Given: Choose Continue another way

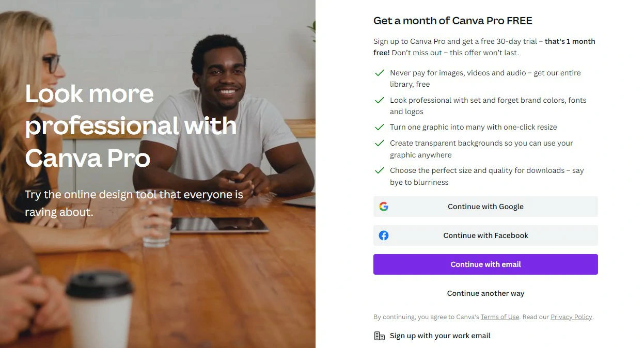Looking at the screenshot, I should point(485,293).
